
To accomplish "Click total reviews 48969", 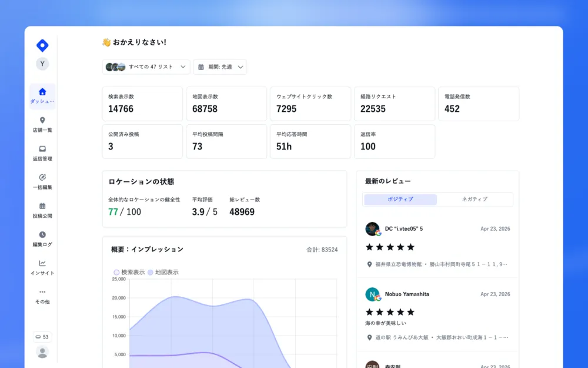I will (x=242, y=212).
